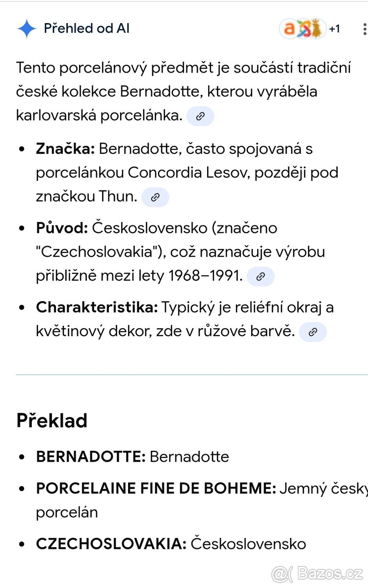The height and width of the screenshot is (588, 368).
Task: Tap the 'Překlad' section heading
Action: point(52,420)
